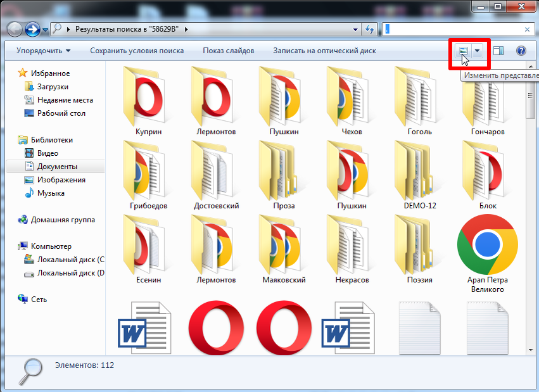Click the magnifier icon in details pane
Image resolution: width=539 pixels, height=392 pixels.
click(30, 372)
